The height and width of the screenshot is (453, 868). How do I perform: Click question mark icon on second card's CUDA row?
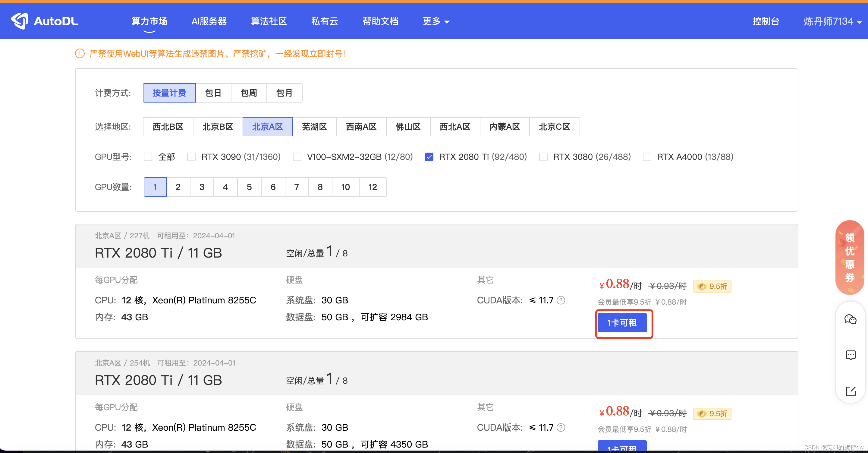click(x=561, y=427)
